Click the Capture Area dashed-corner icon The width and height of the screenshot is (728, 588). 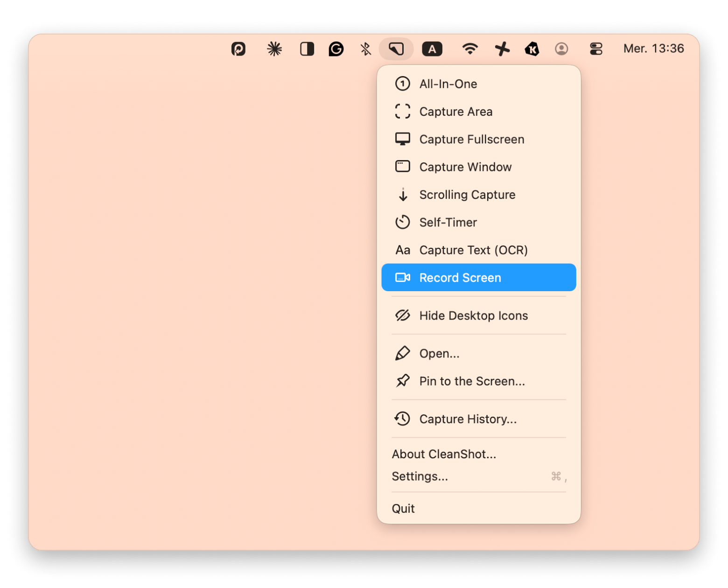(403, 112)
